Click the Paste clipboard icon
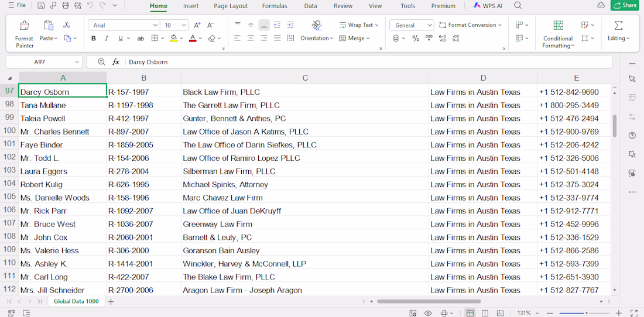The image size is (644, 317). tap(49, 25)
